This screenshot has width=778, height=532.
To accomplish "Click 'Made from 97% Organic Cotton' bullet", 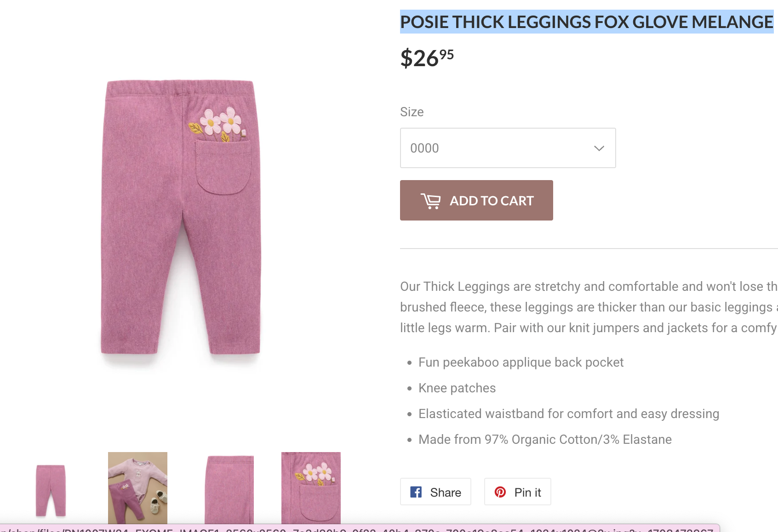I will click(545, 440).
